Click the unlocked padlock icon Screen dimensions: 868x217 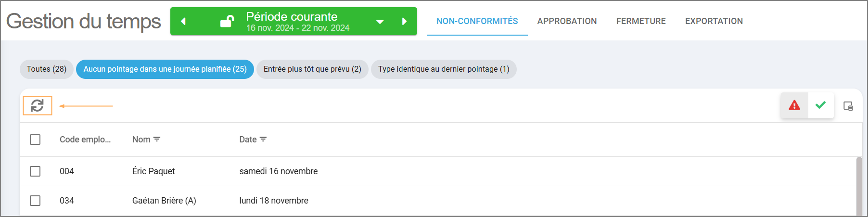(227, 21)
